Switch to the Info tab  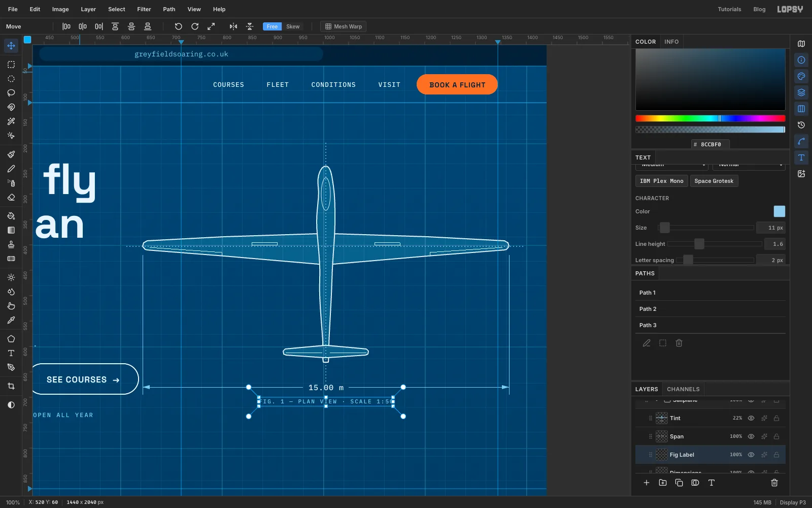671,42
